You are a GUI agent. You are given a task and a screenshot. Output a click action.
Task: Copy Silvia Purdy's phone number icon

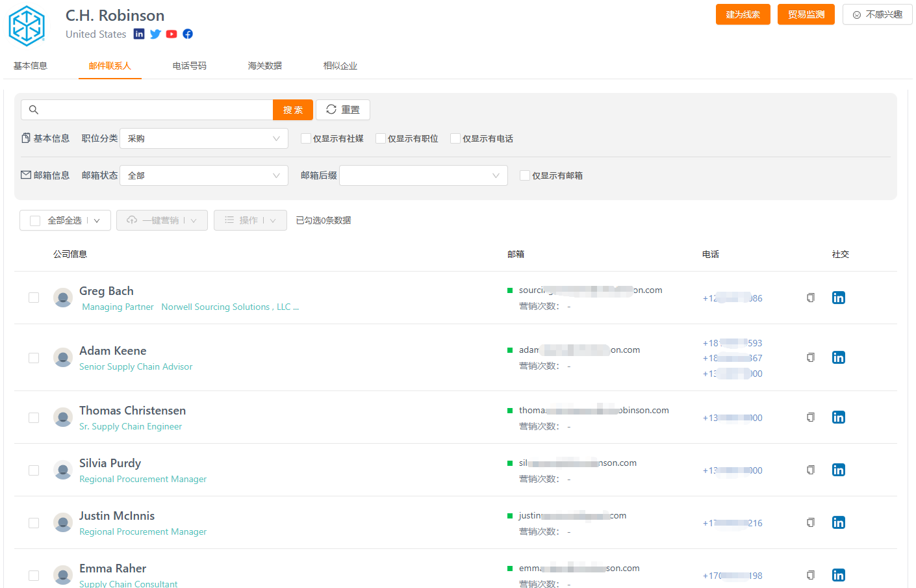click(x=811, y=470)
